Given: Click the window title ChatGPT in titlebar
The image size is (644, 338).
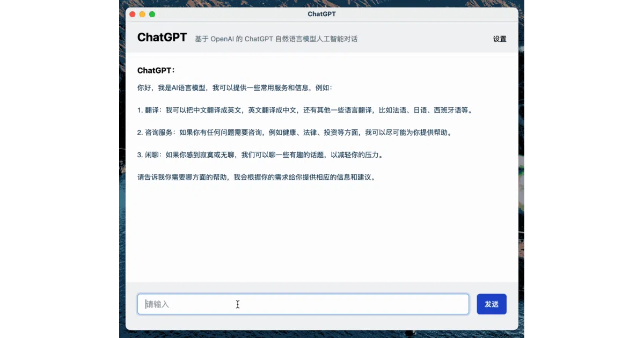Looking at the screenshot, I should click(322, 14).
